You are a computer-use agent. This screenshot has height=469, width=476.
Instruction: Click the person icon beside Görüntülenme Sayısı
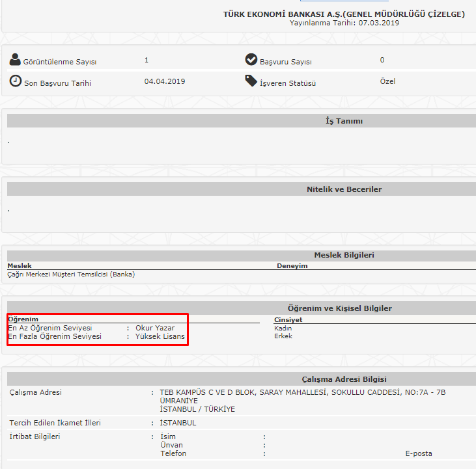point(15,59)
